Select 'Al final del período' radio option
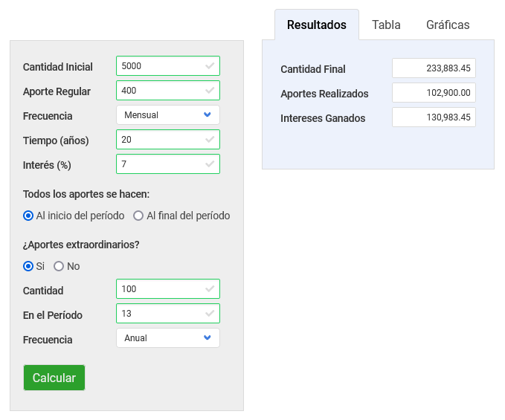505x420 pixels. click(x=138, y=216)
